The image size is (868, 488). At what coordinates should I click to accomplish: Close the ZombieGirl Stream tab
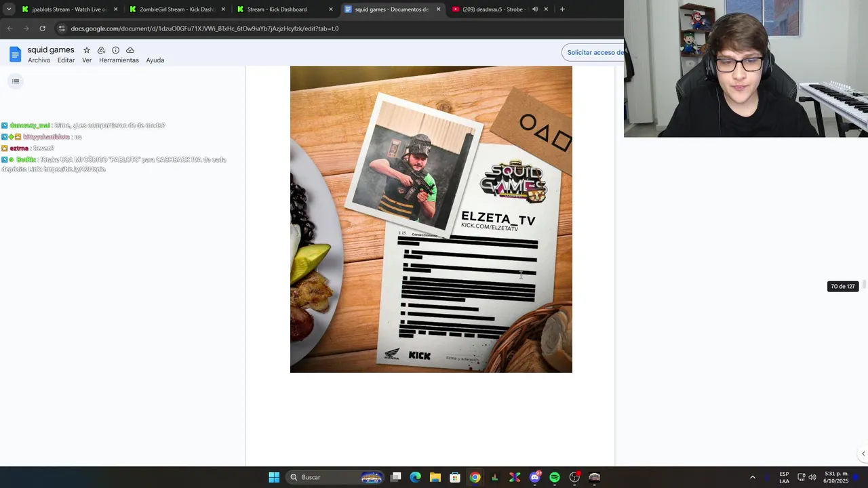pyautogui.click(x=223, y=9)
